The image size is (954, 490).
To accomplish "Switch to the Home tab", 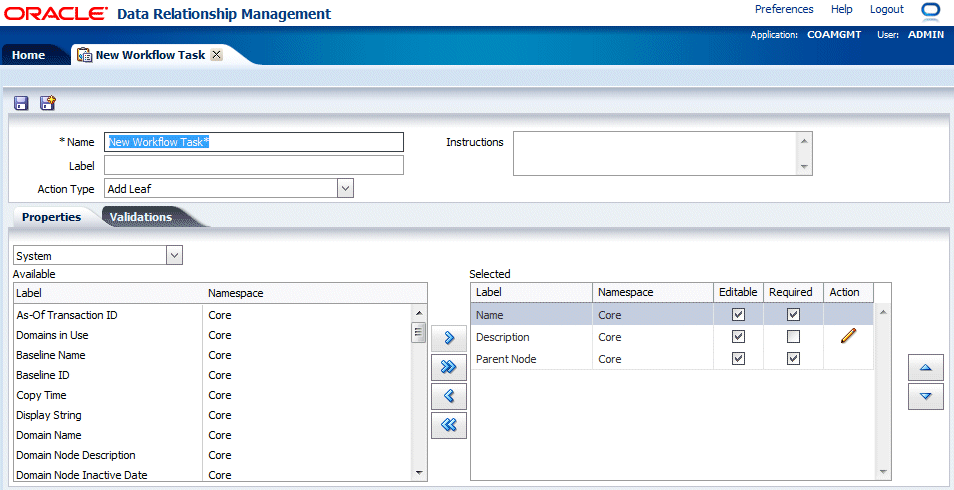I will [29, 55].
